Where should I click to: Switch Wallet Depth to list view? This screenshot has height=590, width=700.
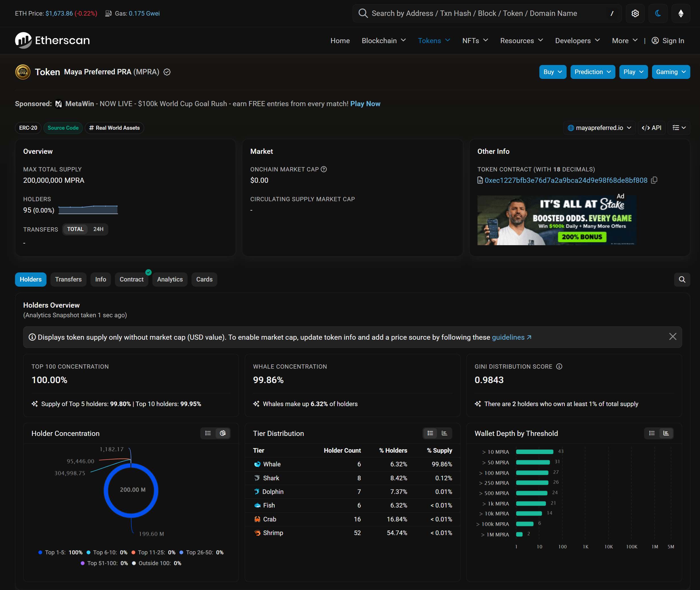(x=651, y=433)
